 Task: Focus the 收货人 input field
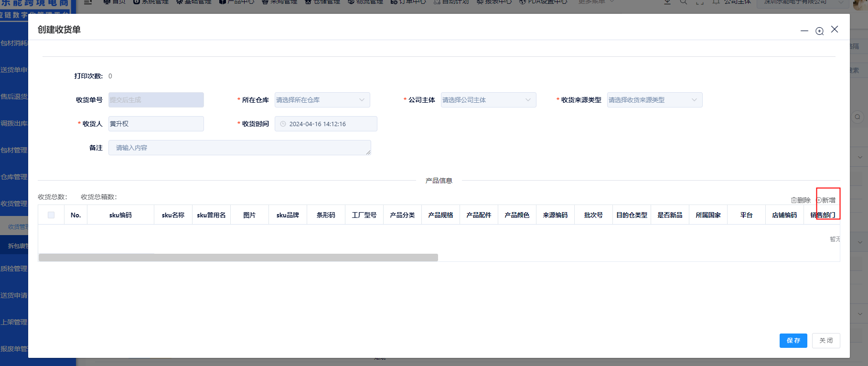[156, 124]
